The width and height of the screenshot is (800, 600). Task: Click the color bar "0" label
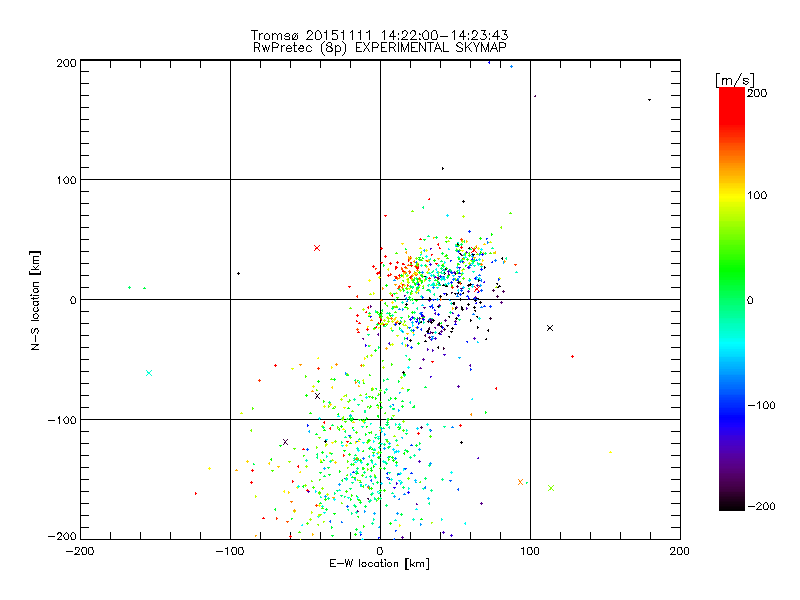tap(750, 300)
